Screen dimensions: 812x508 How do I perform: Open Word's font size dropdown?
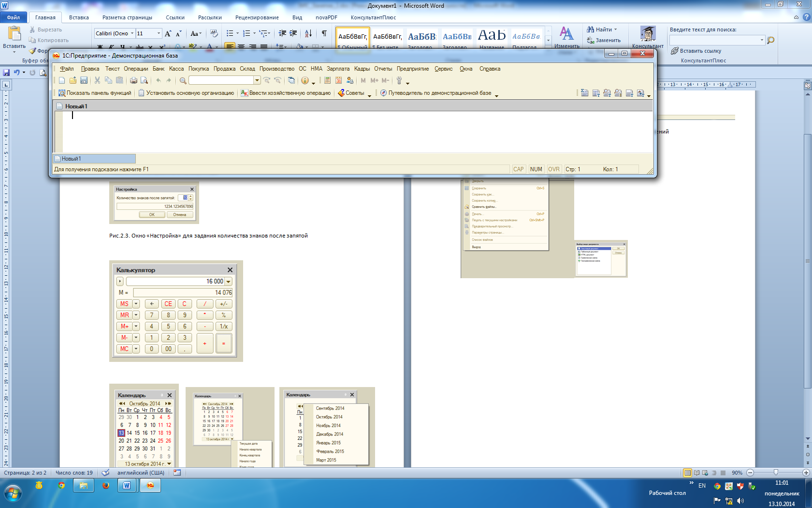(x=159, y=33)
